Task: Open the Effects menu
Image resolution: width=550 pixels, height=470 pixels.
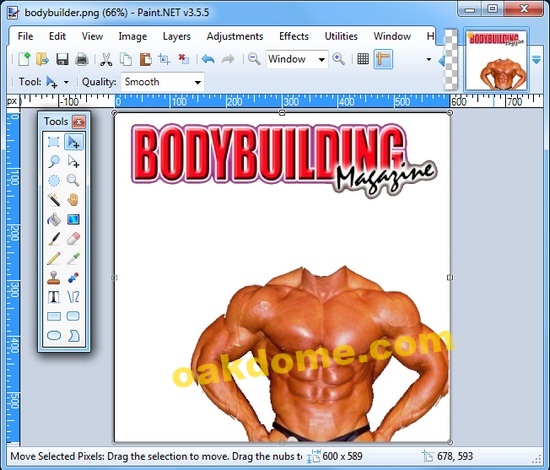Action: pyautogui.click(x=294, y=36)
